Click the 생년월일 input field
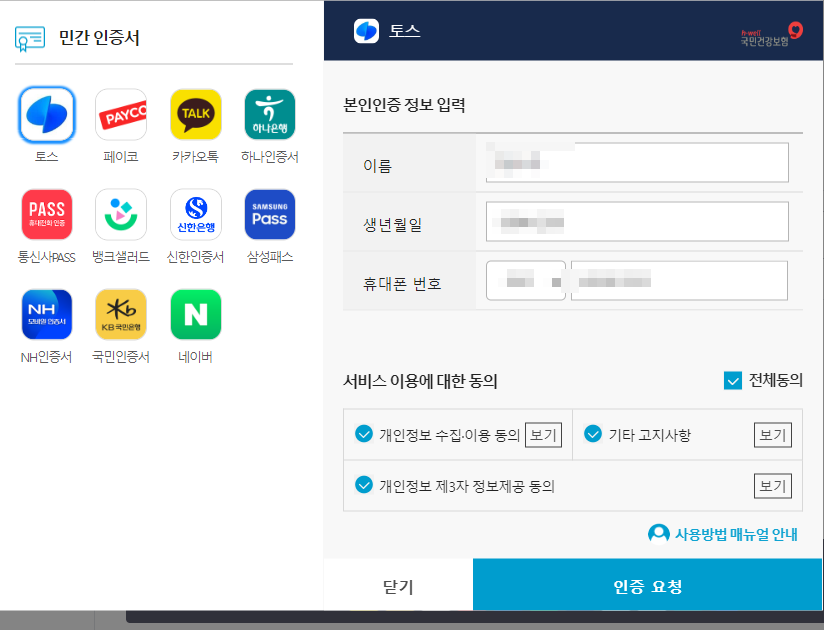Viewport: 824px width, 630px height. [x=637, y=222]
